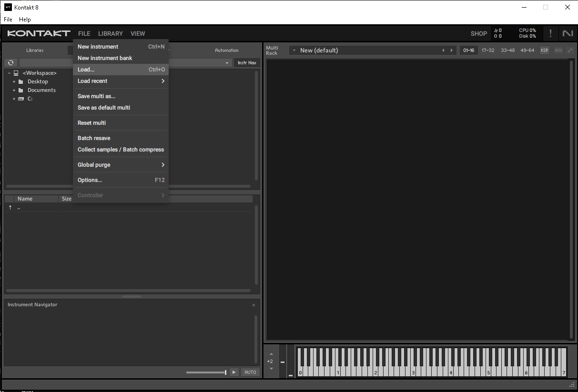Open the Load recent submenu

click(121, 81)
